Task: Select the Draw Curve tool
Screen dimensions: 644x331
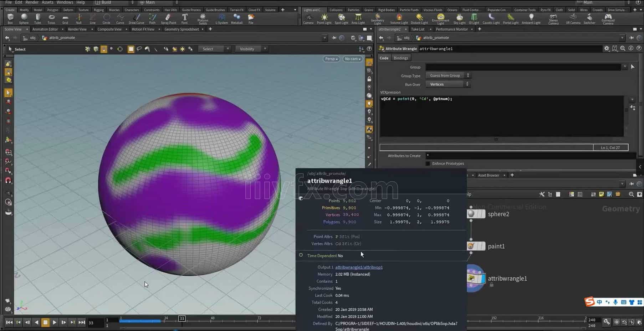Action: pyautogui.click(x=136, y=19)
